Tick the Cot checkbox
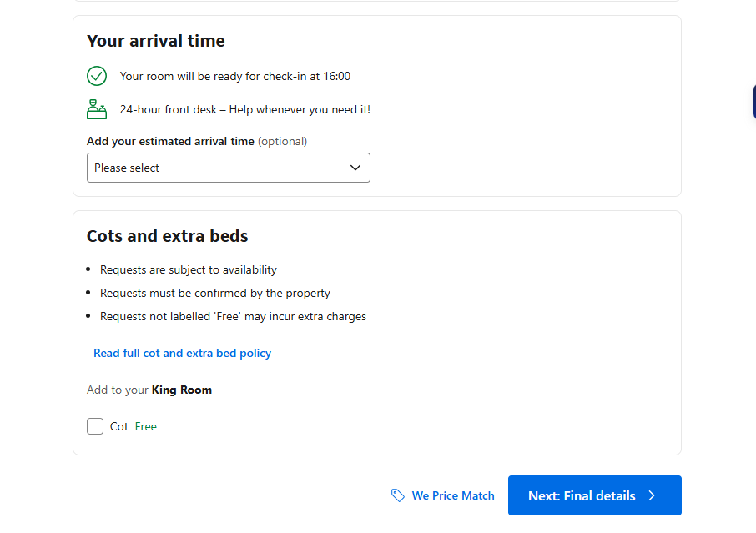 pyautogui.click(x=95, y=426)
